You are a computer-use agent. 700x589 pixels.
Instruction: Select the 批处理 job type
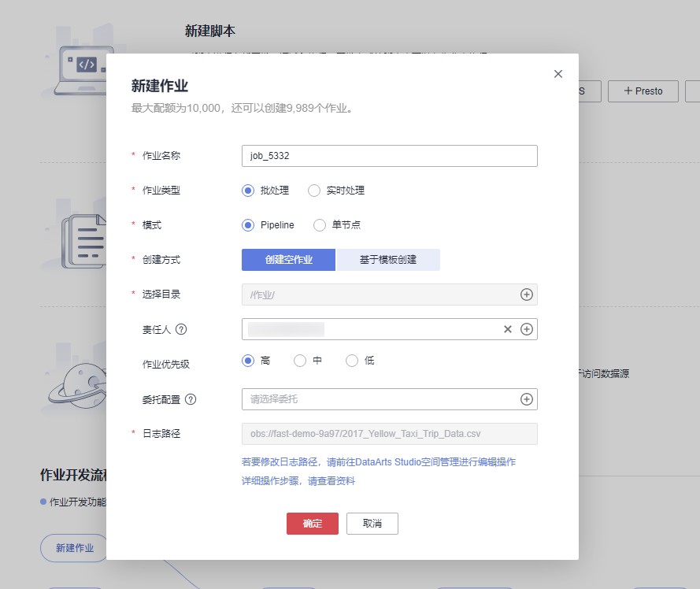pyautogui.click(x=246, y=190)
